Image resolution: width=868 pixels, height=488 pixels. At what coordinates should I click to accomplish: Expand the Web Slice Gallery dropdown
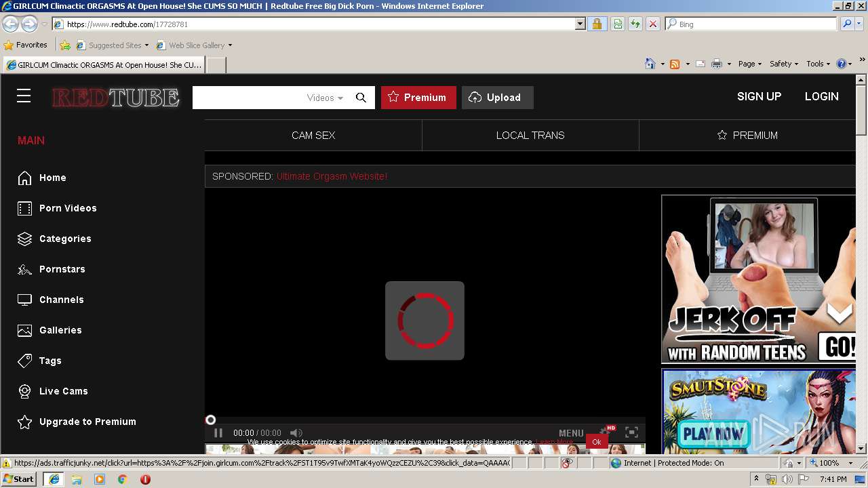(x=230, y=45)
